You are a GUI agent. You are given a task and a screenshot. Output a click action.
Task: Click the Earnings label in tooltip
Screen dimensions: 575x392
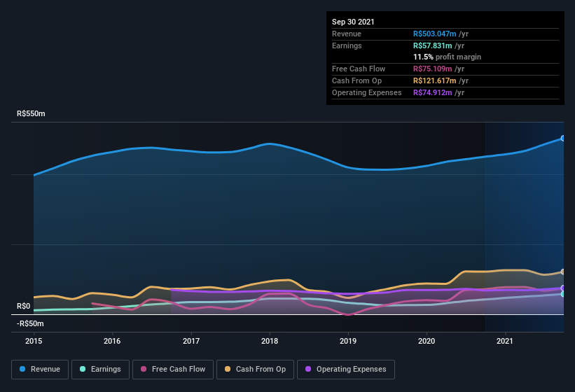pos(347,45)
